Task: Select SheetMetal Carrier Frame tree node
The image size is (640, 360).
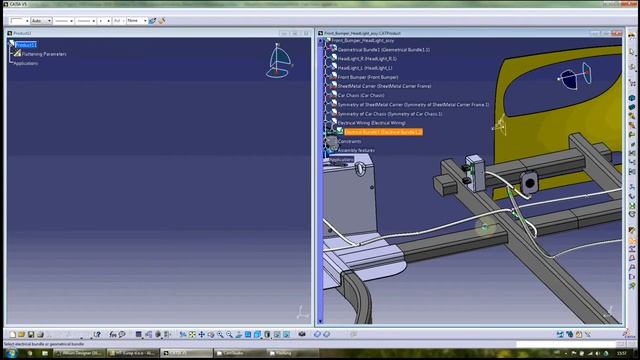Action: (384, 86)
